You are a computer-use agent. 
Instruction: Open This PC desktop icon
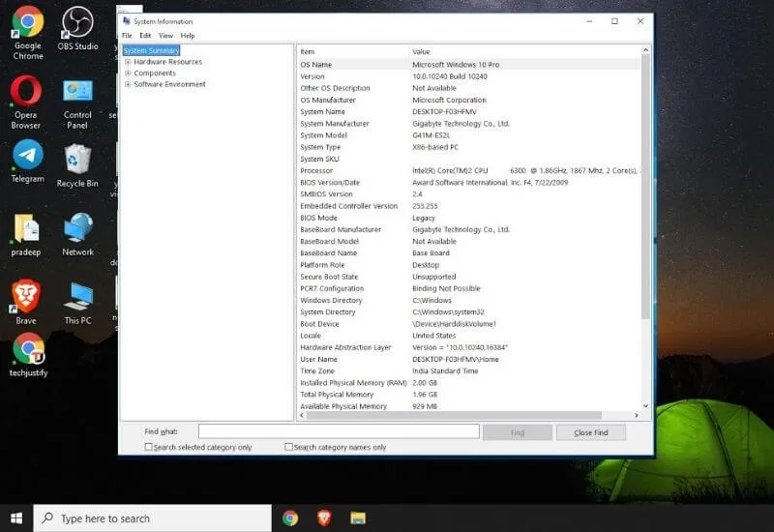[78, 303]
